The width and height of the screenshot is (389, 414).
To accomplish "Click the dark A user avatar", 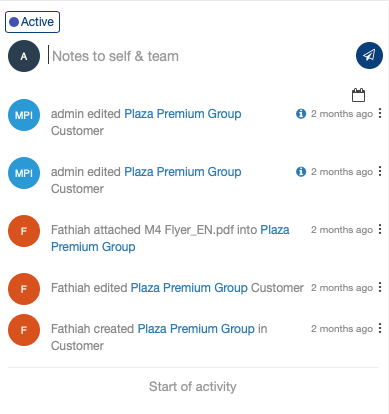I will pyautogui.click(x=24, y=56).
